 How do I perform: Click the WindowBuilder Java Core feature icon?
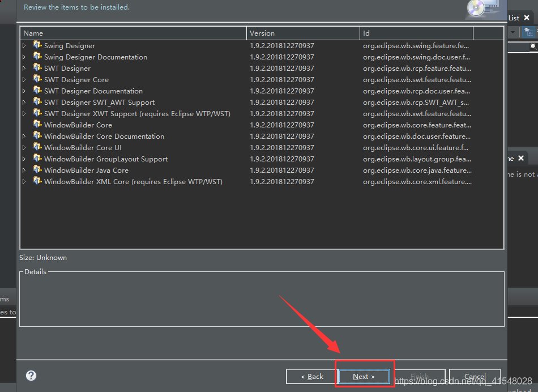[x=37, y=169]
